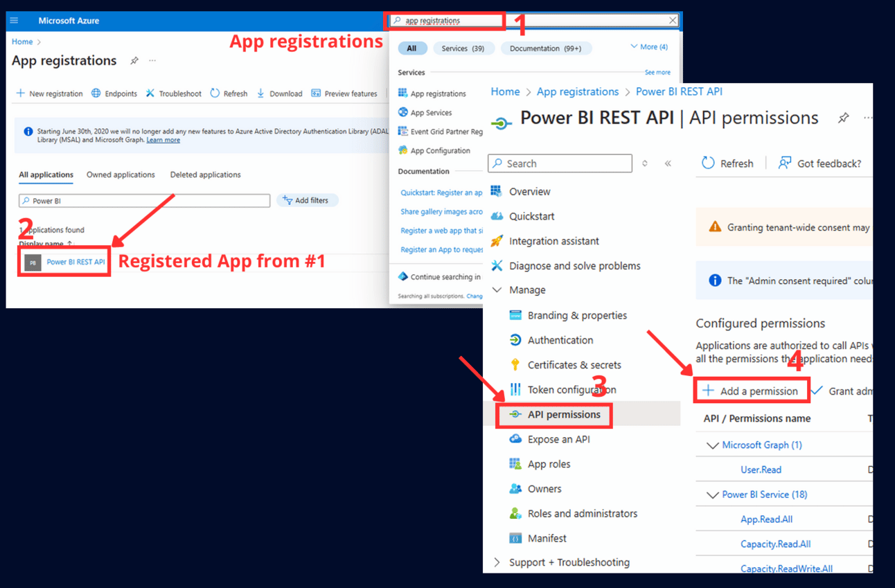Click the Learn more link in the banner
The width and height of the screenshot is (895, 588).
coord(163,140)
